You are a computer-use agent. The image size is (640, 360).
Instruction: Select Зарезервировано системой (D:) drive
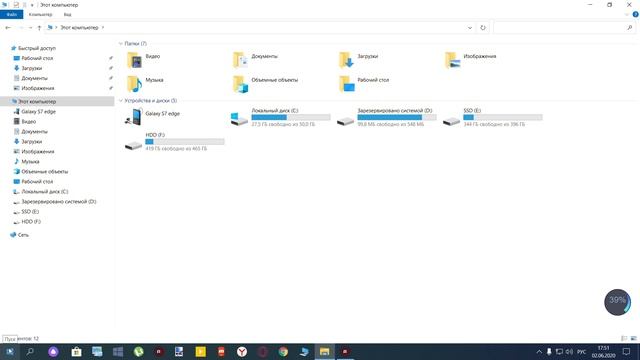click(387, 117)
